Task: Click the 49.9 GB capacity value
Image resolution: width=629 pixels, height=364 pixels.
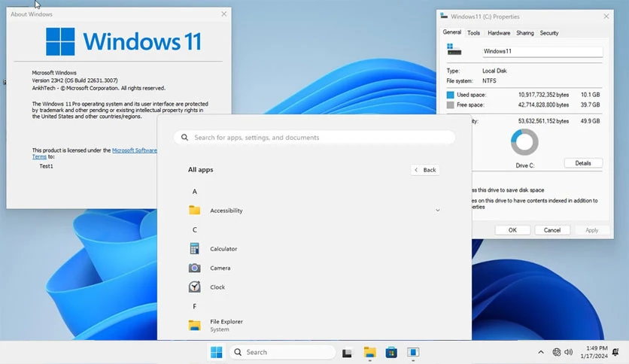Action: pos(590,121)
